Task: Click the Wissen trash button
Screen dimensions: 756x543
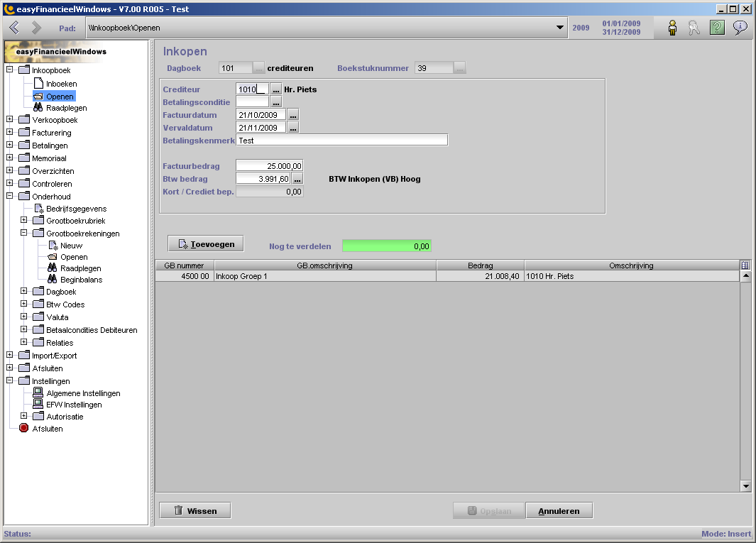Action: (x=195, y=510)
